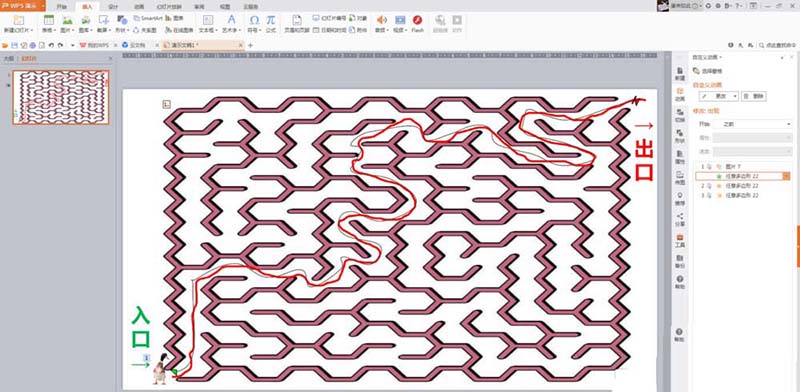Click the New Slide (新建幻灯片) icon

pyautogui.click(x=19, y=20)
